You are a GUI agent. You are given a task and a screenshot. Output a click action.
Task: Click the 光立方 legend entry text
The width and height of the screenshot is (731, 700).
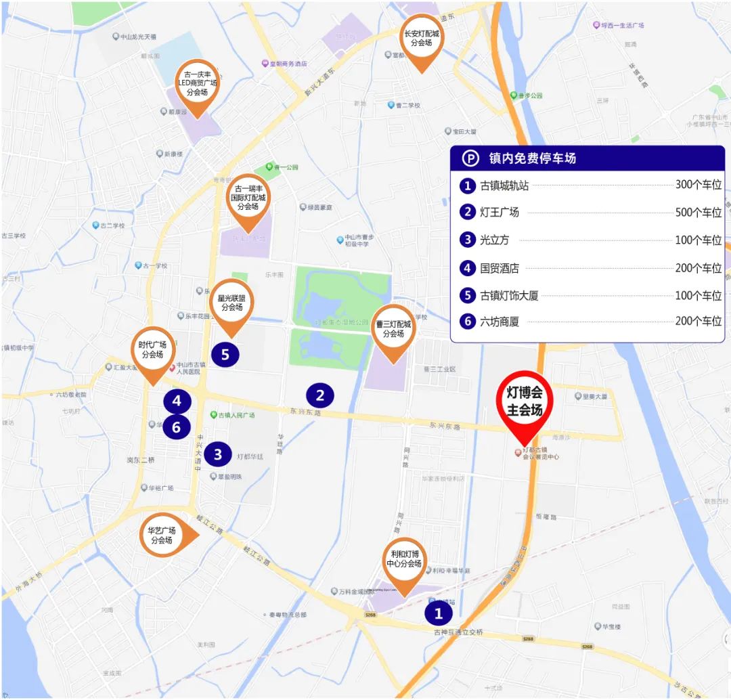pos(495,240)
